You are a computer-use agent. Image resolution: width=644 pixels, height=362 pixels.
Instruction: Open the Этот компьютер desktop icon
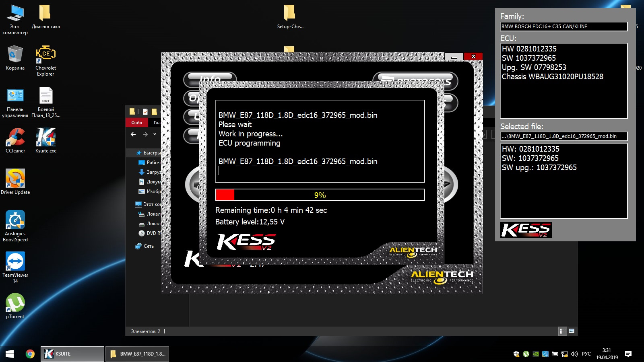pyautogui.click(x=15, y=19)
